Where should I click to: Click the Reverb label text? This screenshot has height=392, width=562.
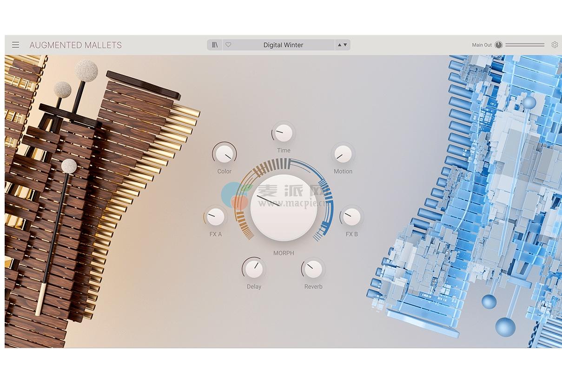(x=313, y=286)
